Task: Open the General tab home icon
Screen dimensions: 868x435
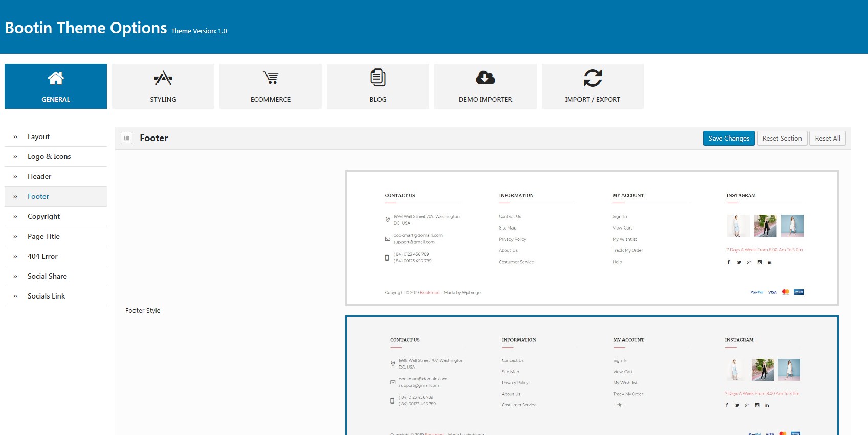Action: click(x=56, y=78)
